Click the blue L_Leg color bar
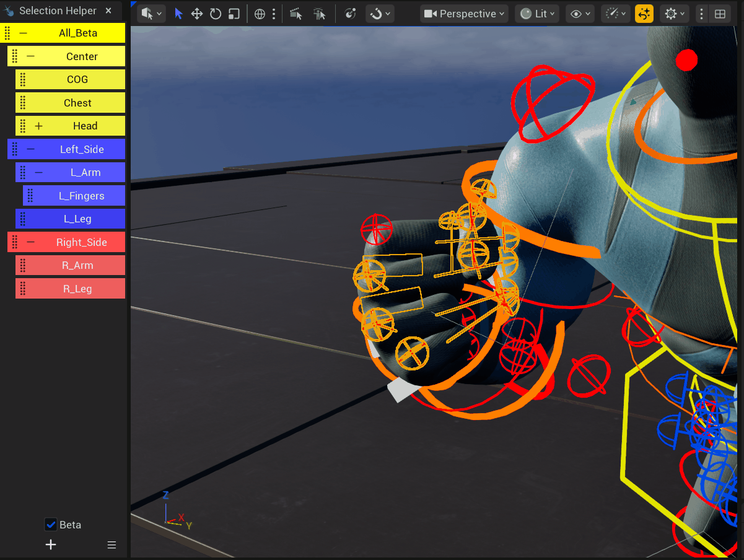 click(77, 219)
